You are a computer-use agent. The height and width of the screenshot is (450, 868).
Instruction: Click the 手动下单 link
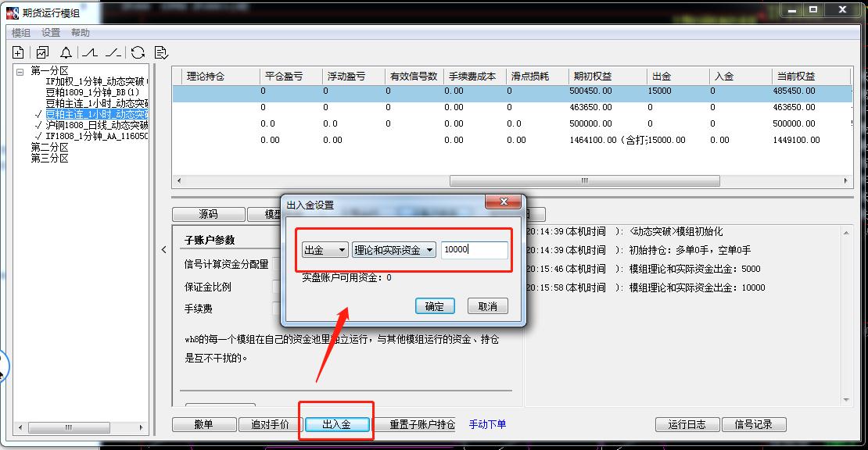coord(487,424)
